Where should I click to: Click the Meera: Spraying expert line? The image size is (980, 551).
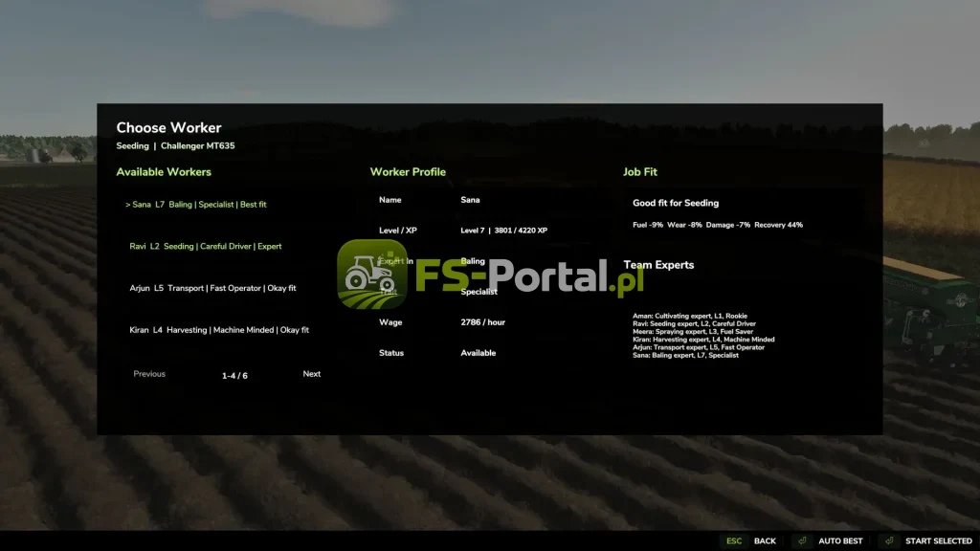point(693,332)
